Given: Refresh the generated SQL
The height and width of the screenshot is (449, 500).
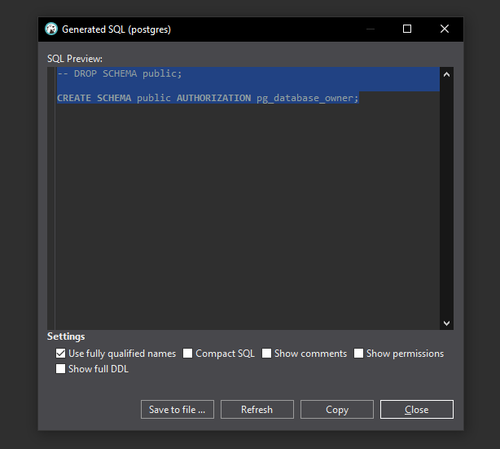Looking at the screenshot, I should [x=257, y=409].
